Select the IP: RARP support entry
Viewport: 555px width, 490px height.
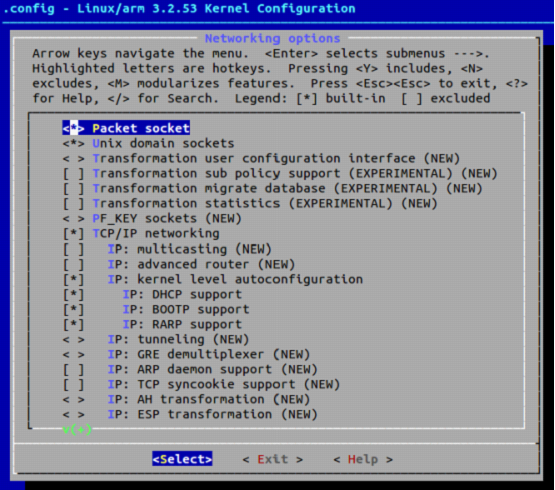point(182,325)
